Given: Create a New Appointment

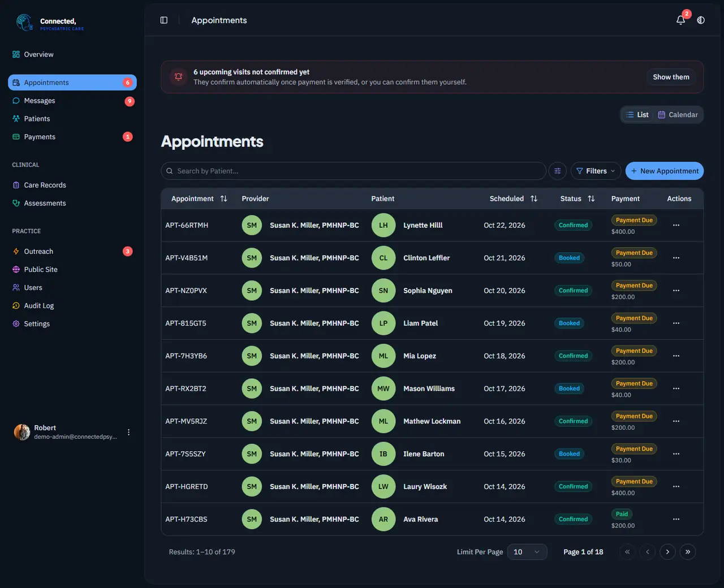Looking at the screenshot, I should 665,171.
